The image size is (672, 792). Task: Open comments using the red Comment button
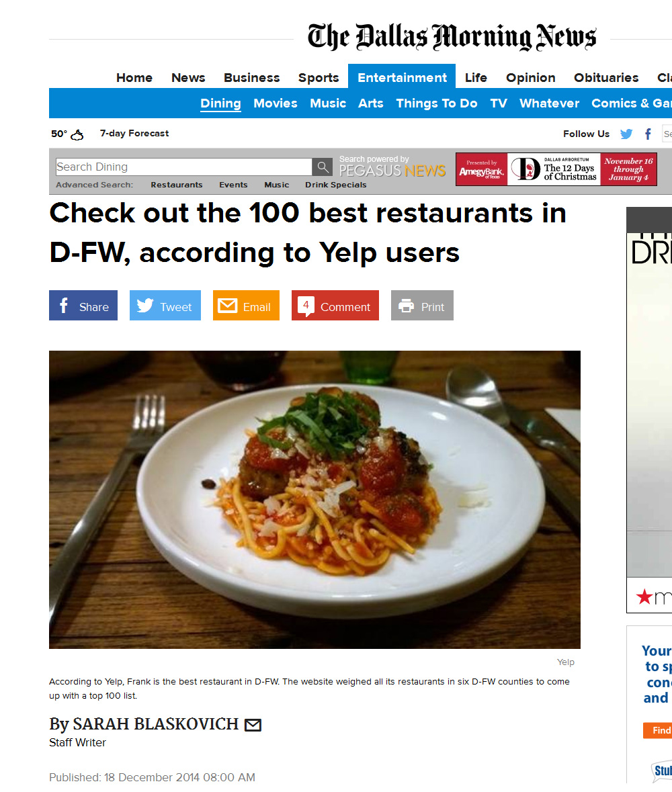[x=335, y=305]
